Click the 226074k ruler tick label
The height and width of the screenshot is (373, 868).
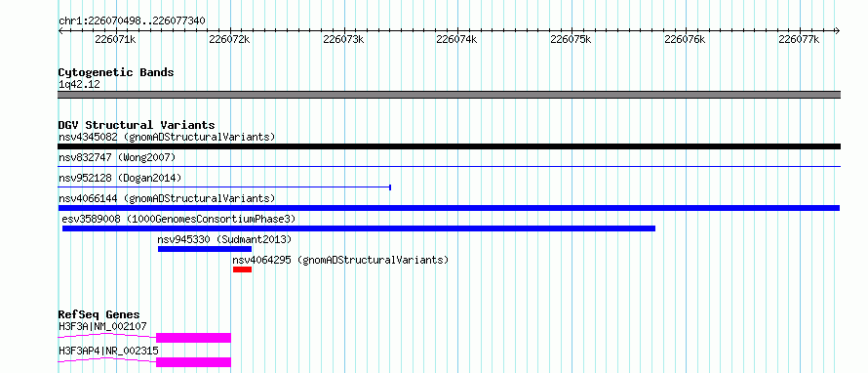(456, 39)
